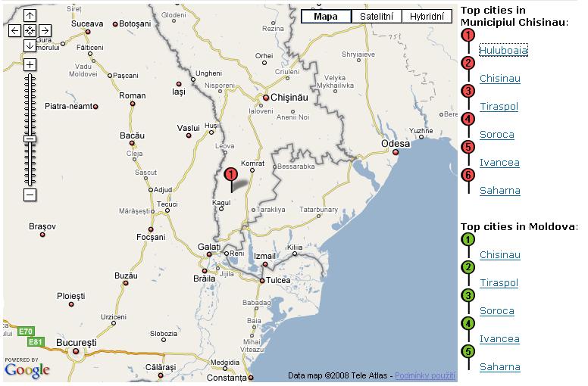The height and width of the screenshot is (386, 588).
Task: Click green marker 2 beside Tiraspol
Action: [x=468, y=267]
